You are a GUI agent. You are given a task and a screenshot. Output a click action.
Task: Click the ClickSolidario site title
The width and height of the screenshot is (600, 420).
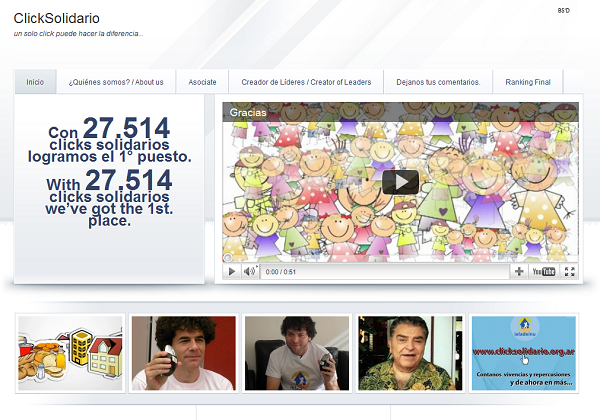point(57,18)
